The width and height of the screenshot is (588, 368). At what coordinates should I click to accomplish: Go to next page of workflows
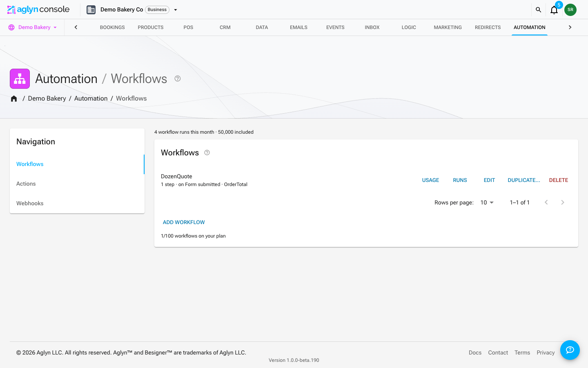click(x=563, y=202)
